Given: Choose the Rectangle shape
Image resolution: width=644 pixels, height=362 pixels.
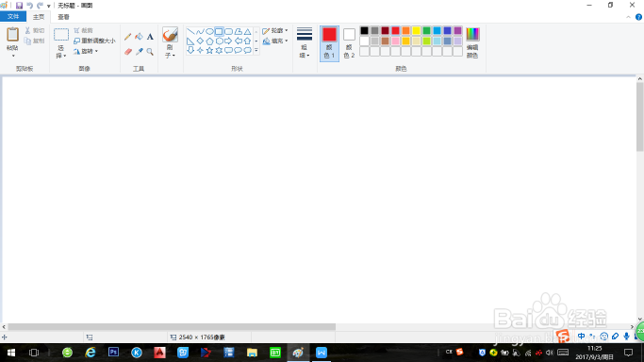Looking at the screenshot, I should (219, 32).
